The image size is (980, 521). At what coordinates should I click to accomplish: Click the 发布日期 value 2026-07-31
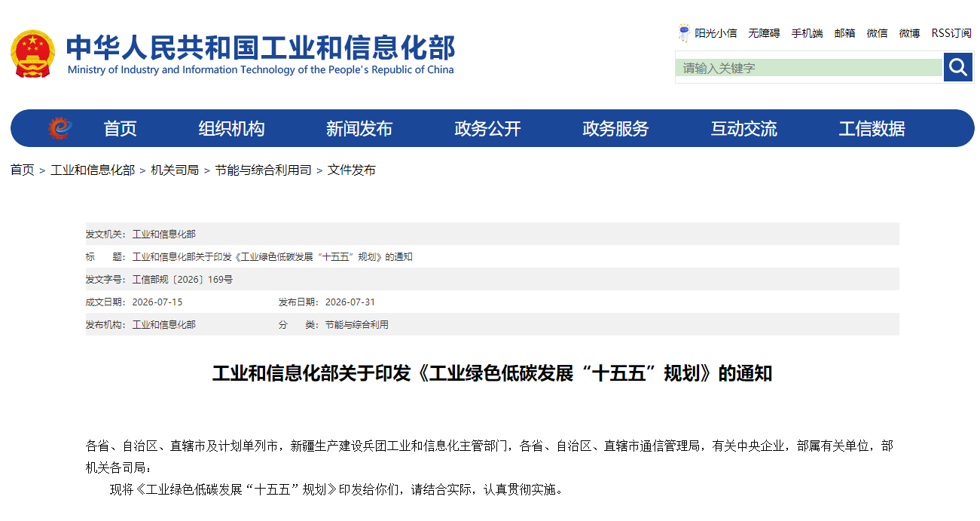click(350, 302)
